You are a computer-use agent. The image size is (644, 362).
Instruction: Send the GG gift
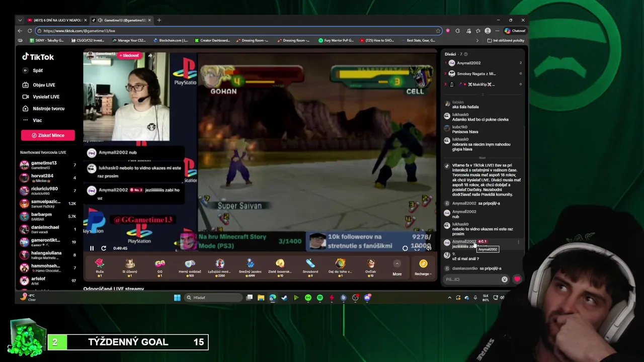click(160, 267)
